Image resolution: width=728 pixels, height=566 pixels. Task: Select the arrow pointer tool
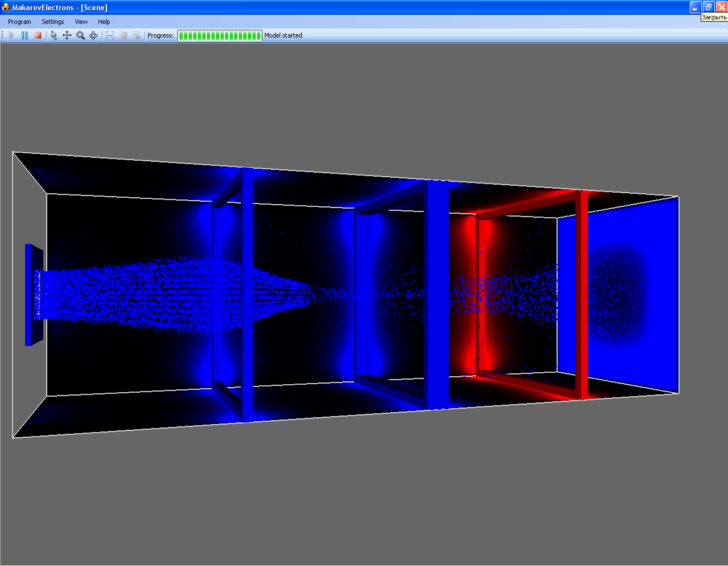tap(54, 35)
